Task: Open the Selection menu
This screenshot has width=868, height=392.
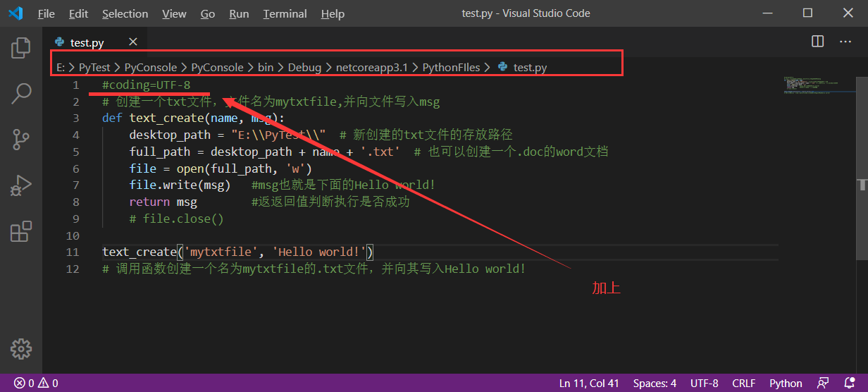Action: 125,13
